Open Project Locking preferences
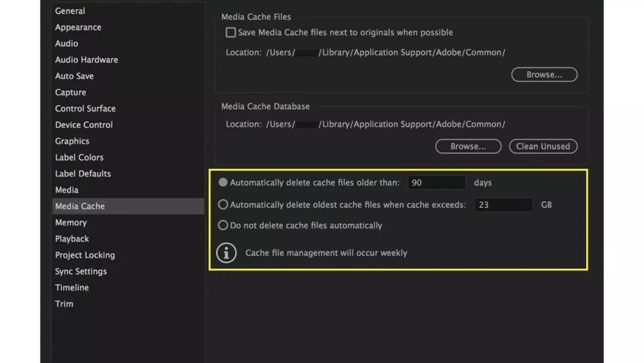The image size is (644, 363). click(x=85, y=256)
